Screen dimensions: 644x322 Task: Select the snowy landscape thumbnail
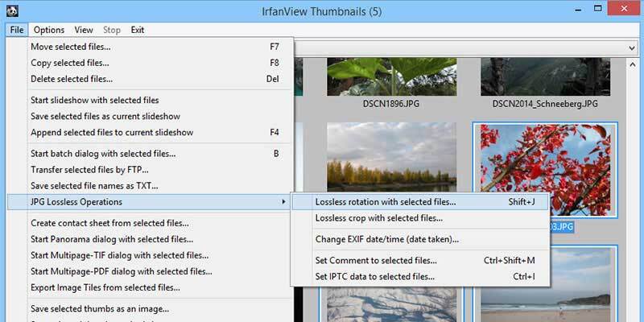[391, 305]
